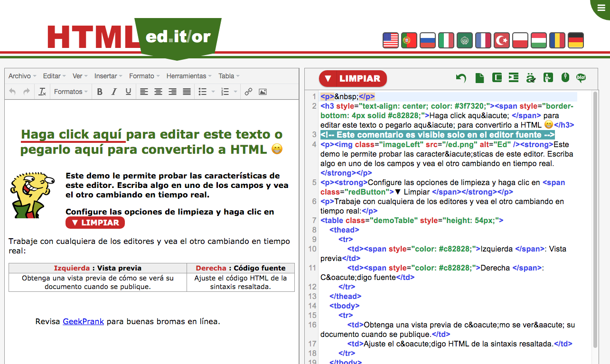Open the Formatos dropdown
Image resolution: width=610 pixels, height=364 pixels.
(71, 92)
